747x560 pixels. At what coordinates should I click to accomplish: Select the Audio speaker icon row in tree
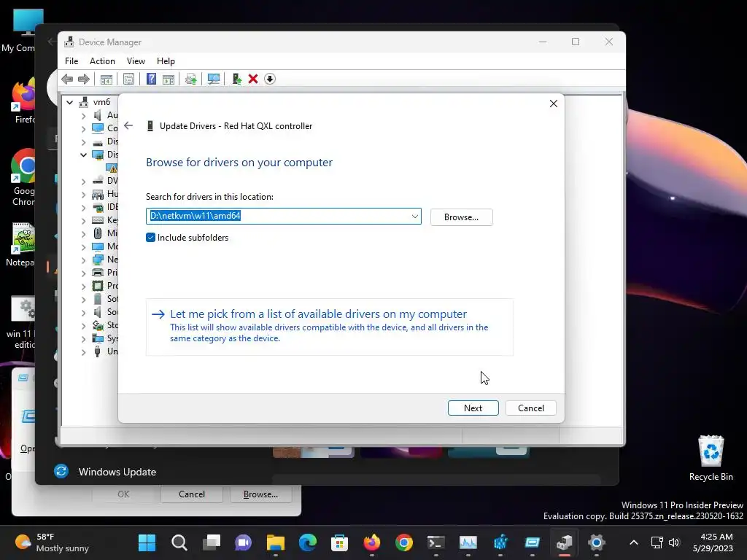tap(98, 115)
